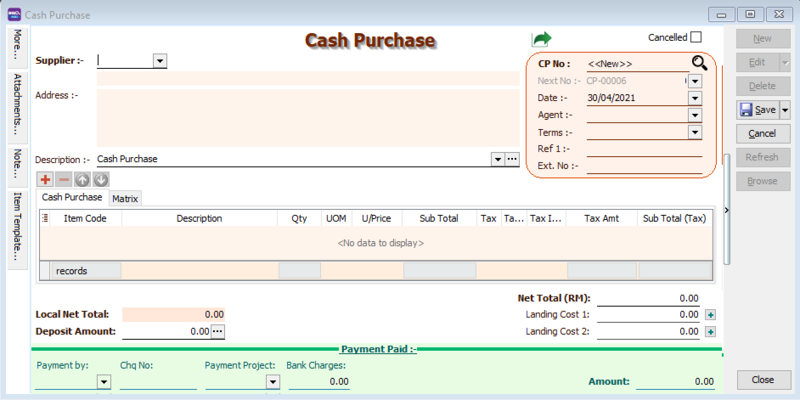
Task: Click the green forward arrow icon
Action: (x=541, y=39)
